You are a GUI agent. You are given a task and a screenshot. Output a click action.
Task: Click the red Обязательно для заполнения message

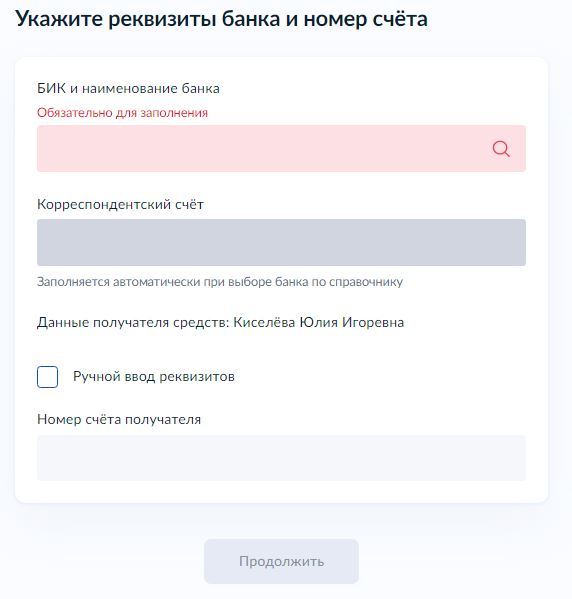tap(122, 113)
